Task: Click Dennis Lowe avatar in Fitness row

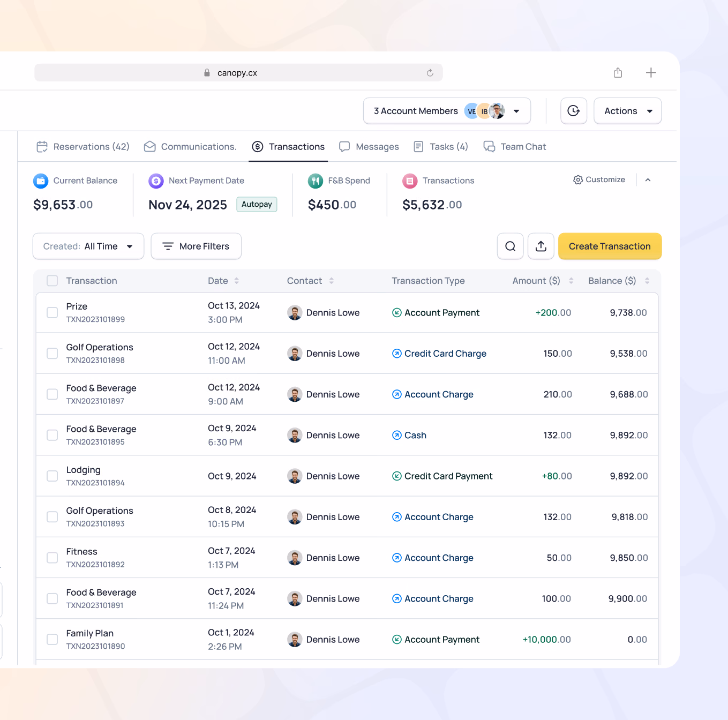Action: [295, 558]
